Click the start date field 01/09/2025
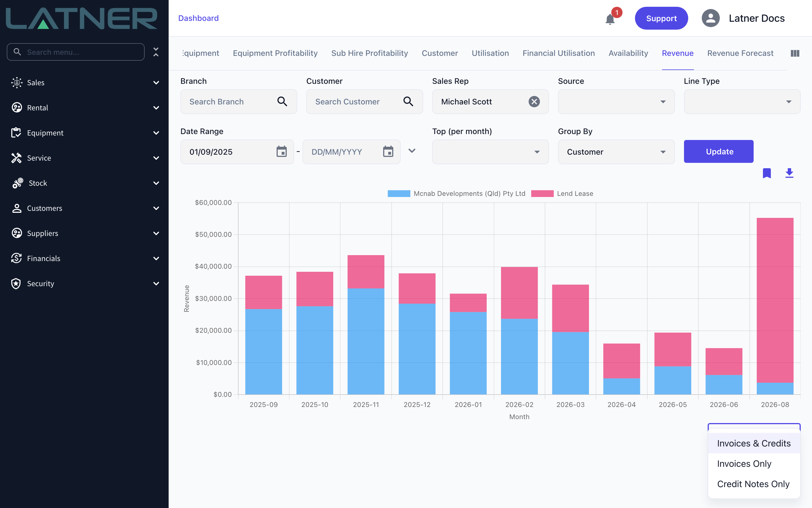Viewport: 812px width, 508px height. [237, 152]
